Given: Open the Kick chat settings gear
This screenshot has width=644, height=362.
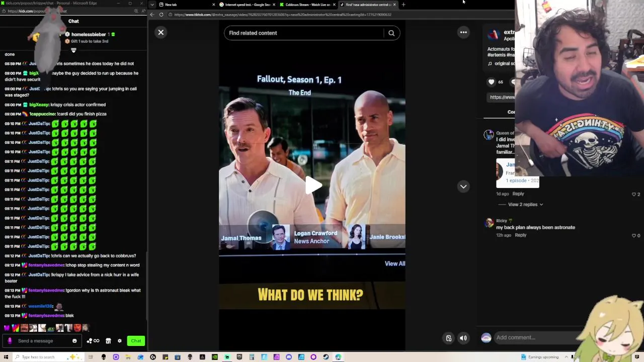Looking at the screenshot, I should [x=120, y=341].
